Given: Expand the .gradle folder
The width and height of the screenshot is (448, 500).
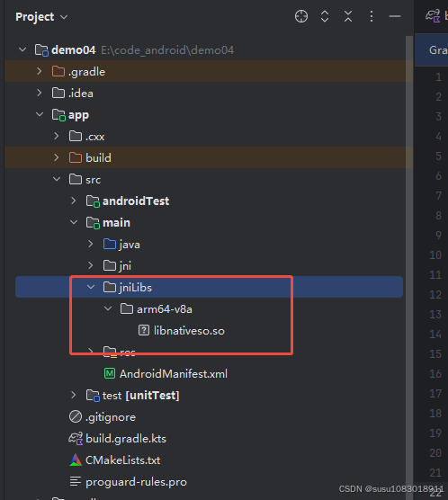Looking at the screenshot, I should click(x=40, y=71).
